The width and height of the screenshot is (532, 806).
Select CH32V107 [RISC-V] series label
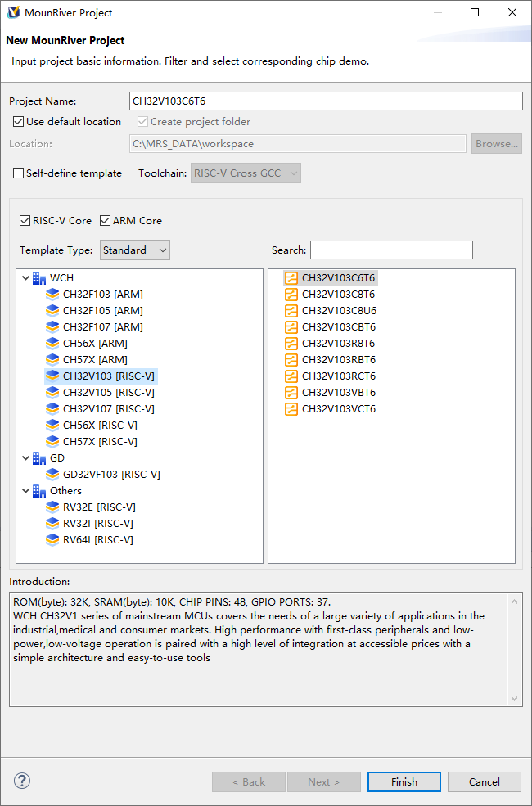click(109, 409)
